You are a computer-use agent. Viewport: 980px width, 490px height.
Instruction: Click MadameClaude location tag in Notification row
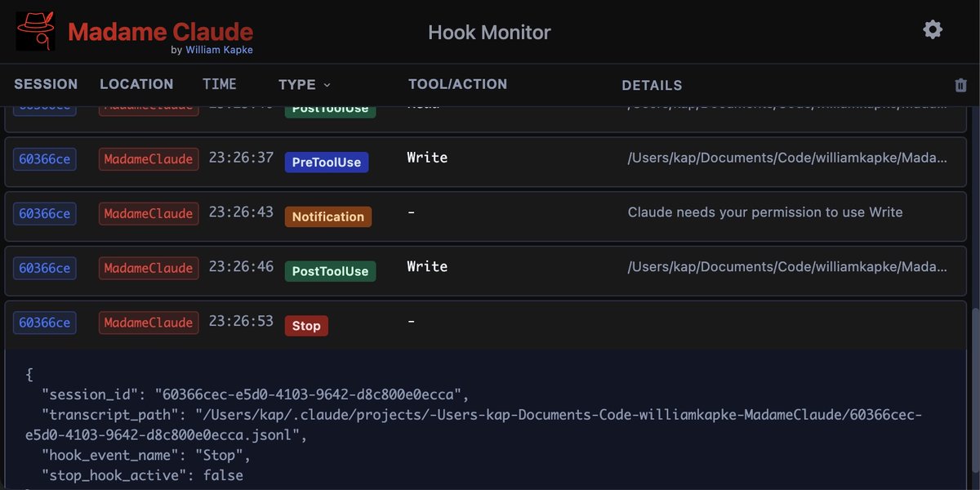[149, 214]
